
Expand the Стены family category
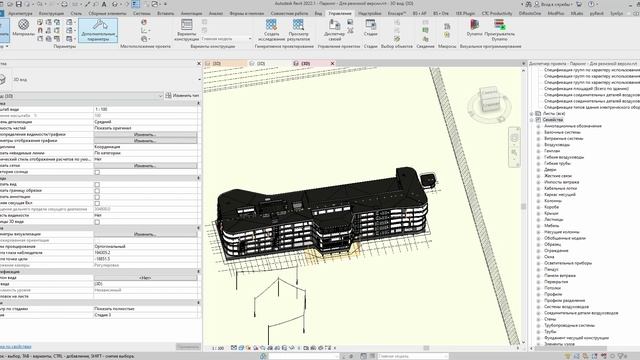[538, 319]
